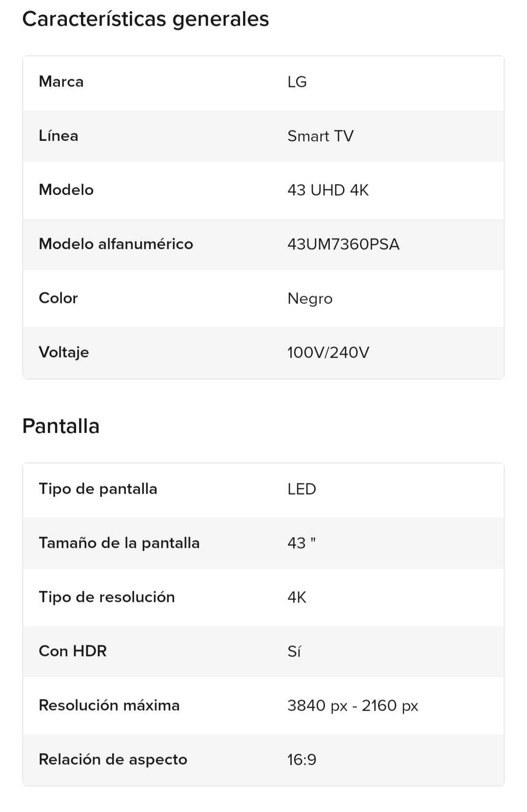The width and height of the screenshot is (527, 812).
Task: Select the Marca row label
Action: click(61, 81)
